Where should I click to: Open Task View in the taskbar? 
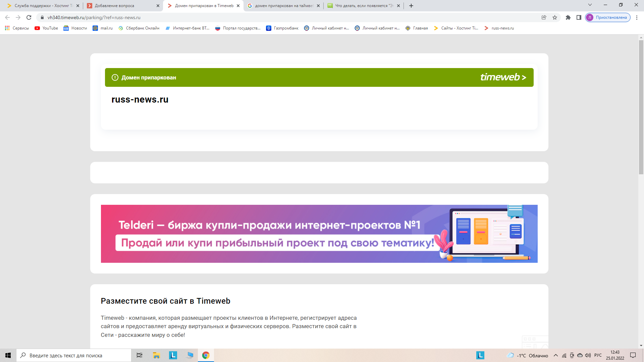coord(139,355)
